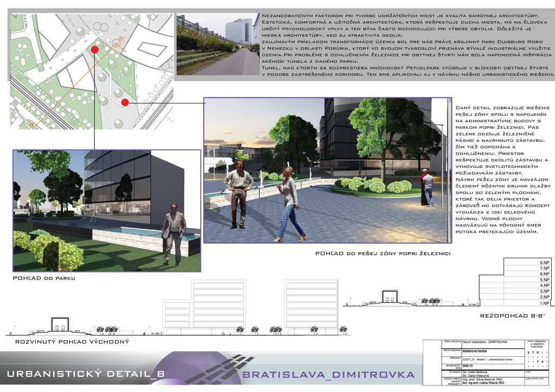
Task: Open the pedestrian zone render with walking people
Action: 328,171
